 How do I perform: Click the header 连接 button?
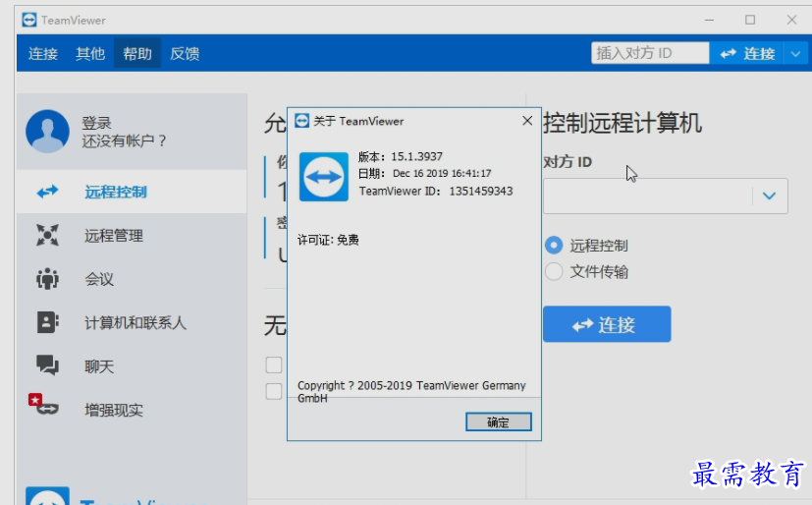[x=746, y=53]
